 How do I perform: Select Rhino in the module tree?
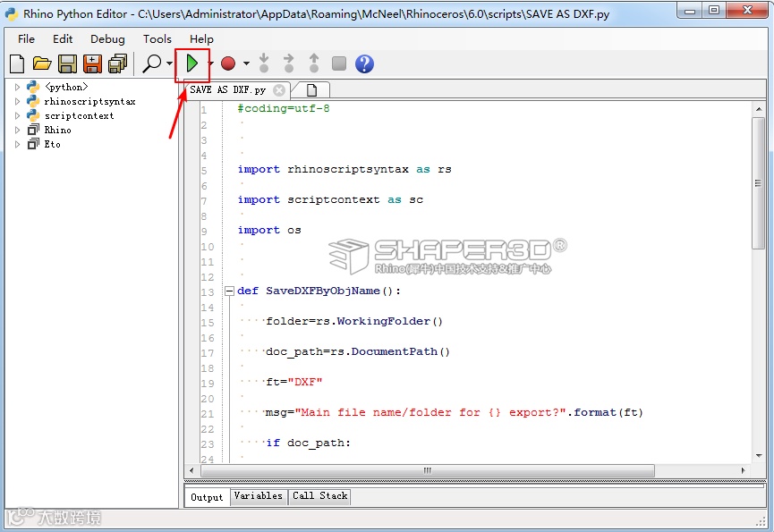click(x=58, y=131)
